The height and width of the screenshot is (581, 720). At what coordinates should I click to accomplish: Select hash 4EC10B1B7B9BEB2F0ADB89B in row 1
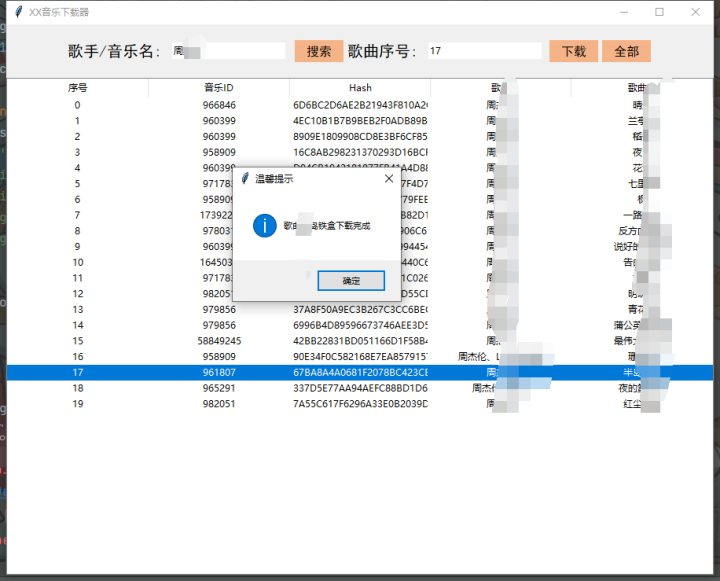pos(360,121)
